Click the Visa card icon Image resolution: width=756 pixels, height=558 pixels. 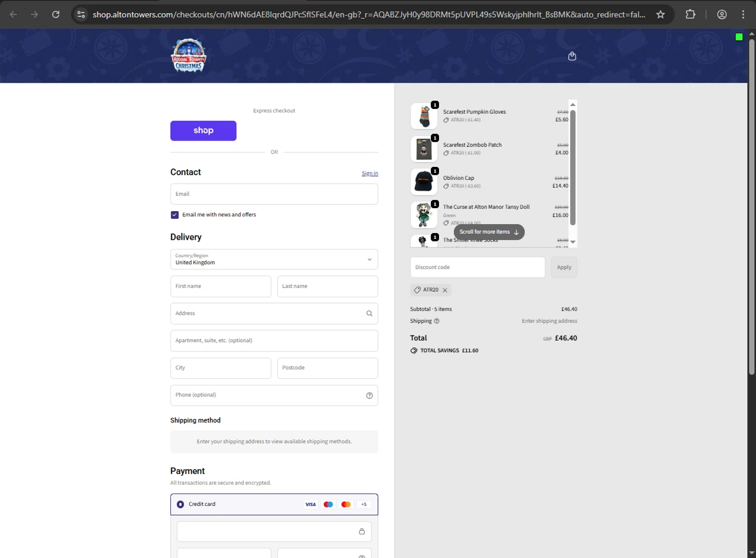tap(310, 504)
